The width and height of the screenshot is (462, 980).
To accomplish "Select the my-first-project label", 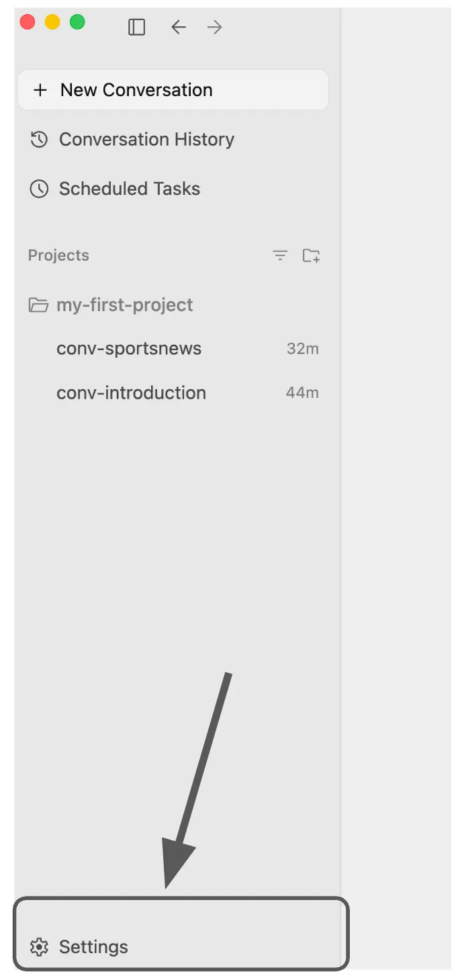I will coord(125,304).
